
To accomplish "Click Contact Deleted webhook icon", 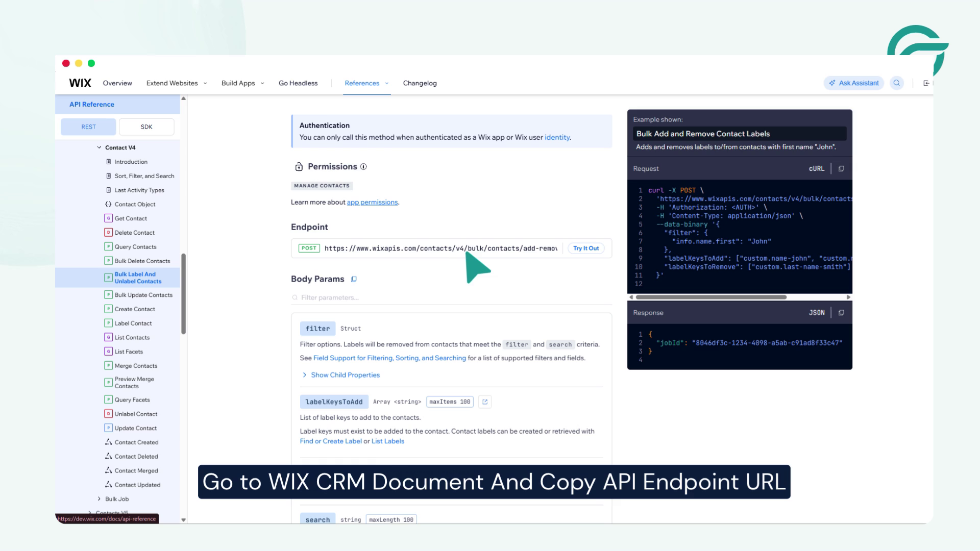I will pos(108,456).
